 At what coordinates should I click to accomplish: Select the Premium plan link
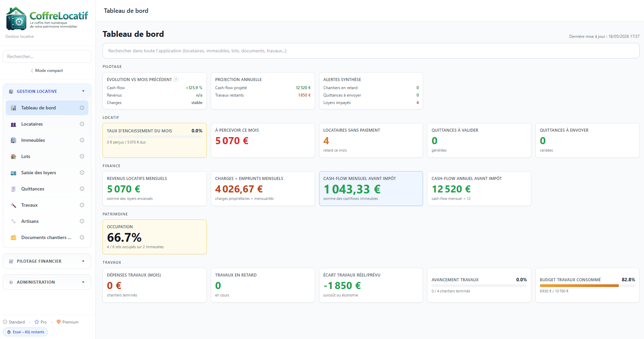[x=67, y=322]
